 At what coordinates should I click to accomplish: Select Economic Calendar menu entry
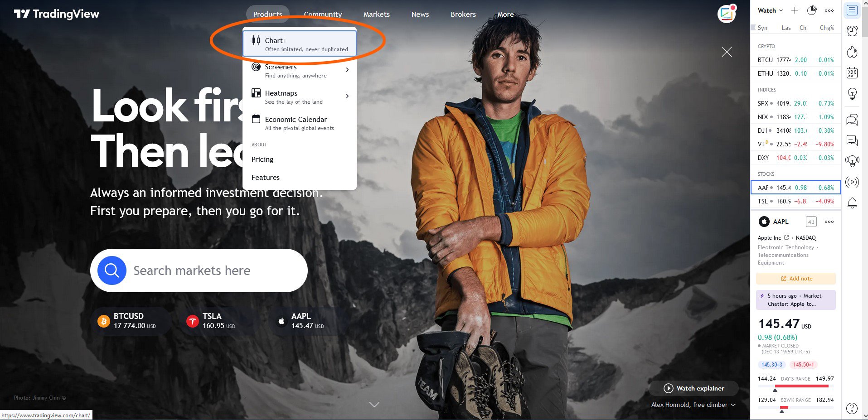point(300,123)
